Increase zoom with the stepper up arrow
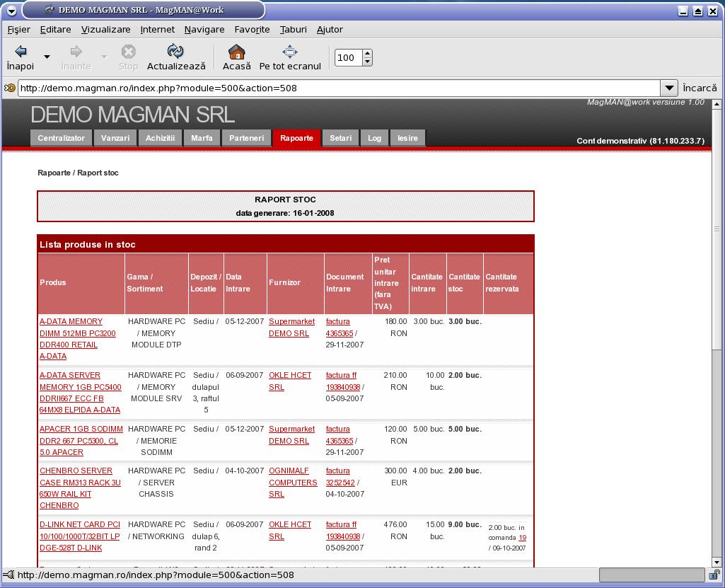The height and width of the screenshot is (588, 725). tap(368, 54)
